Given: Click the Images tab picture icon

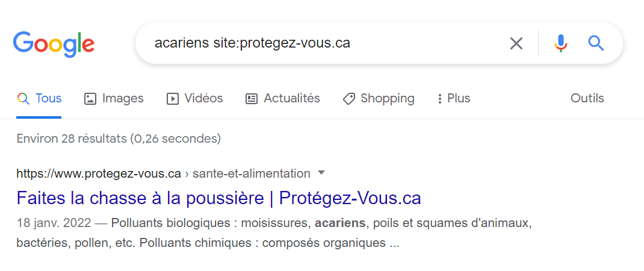Looking at the screenshot, I should 90,99.
